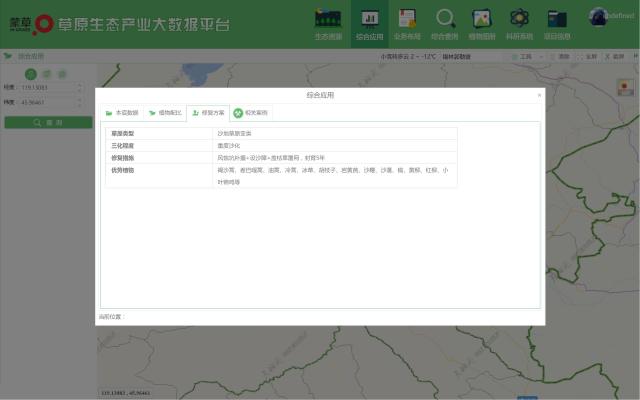The image size is (640, 400).
Task: Open the 项目信息 module icon
Action: (557, 22)
